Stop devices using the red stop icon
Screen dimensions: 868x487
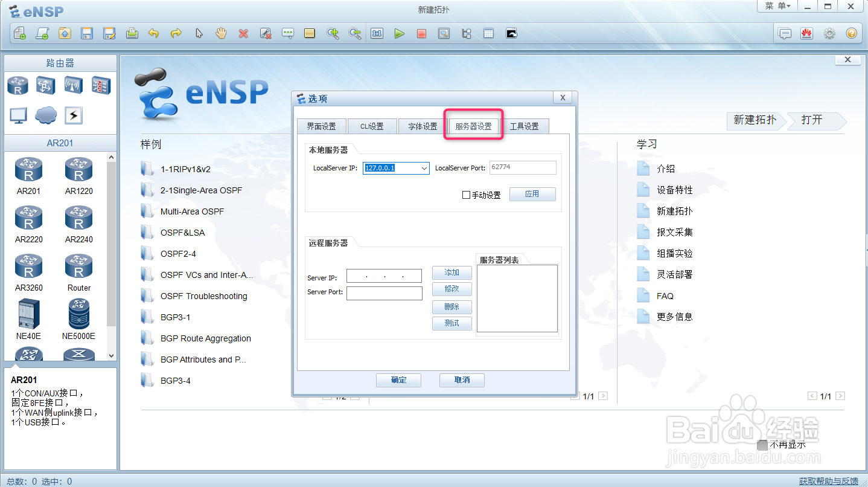tap(422, 33)
